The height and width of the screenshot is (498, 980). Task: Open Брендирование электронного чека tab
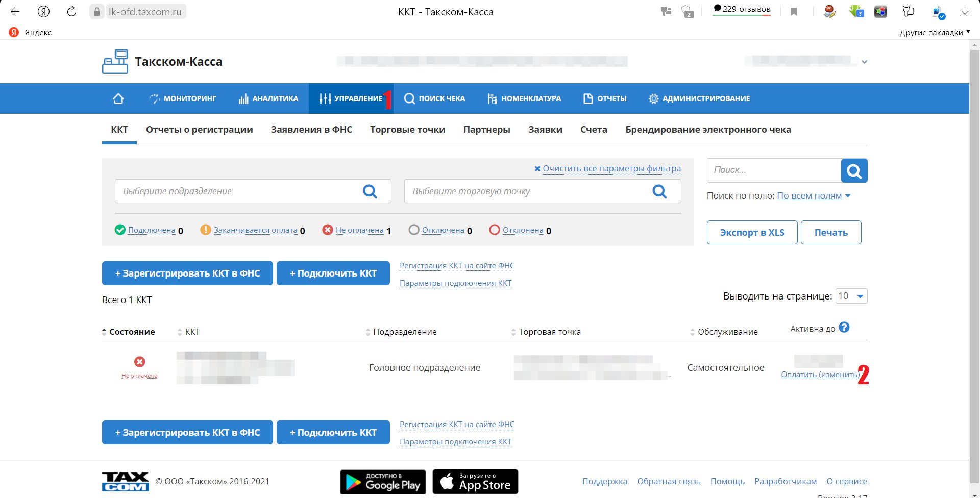point(708,130)
